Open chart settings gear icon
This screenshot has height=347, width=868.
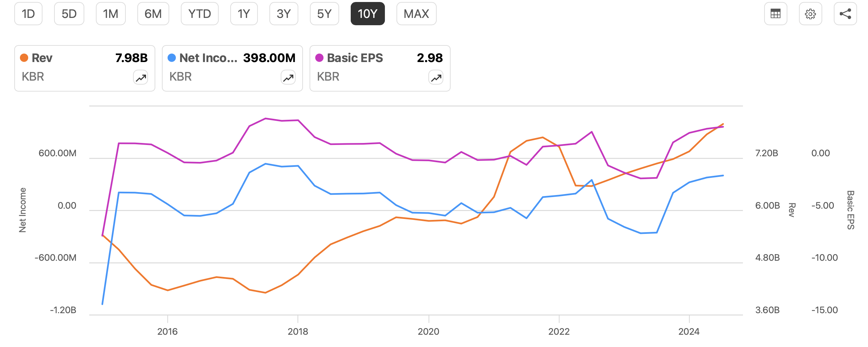click(x=810, y=14)
